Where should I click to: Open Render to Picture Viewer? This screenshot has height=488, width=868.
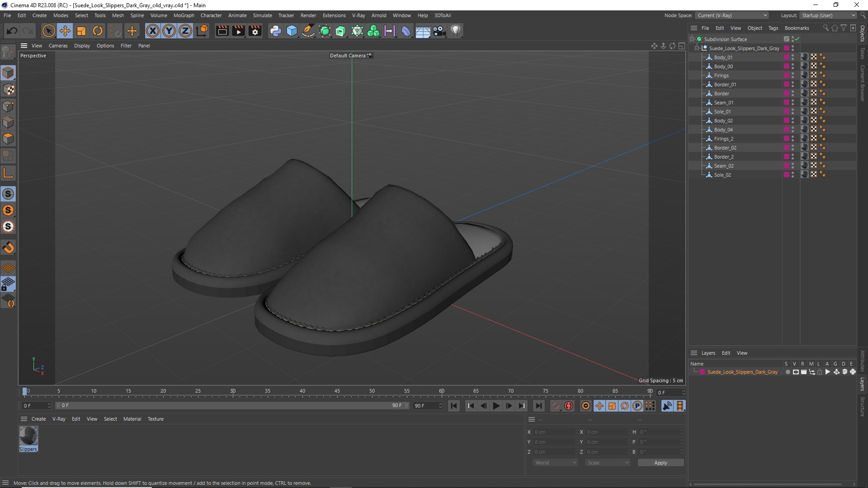[238, 31]
